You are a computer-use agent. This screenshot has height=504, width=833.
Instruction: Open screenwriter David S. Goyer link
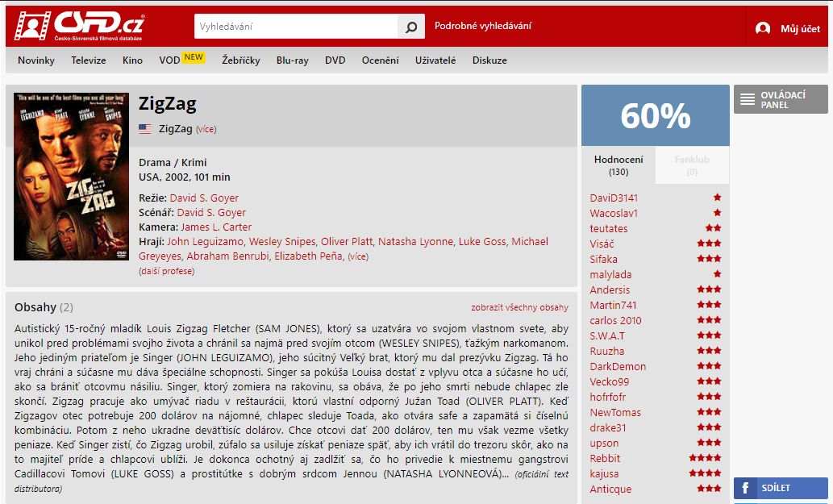click(x=211, y=212)
